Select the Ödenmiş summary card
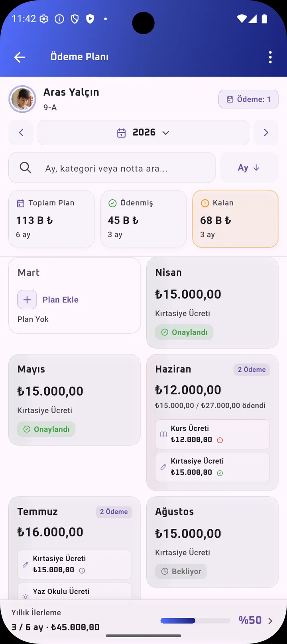This screenshot has height=644, width=287. point(143,219)
